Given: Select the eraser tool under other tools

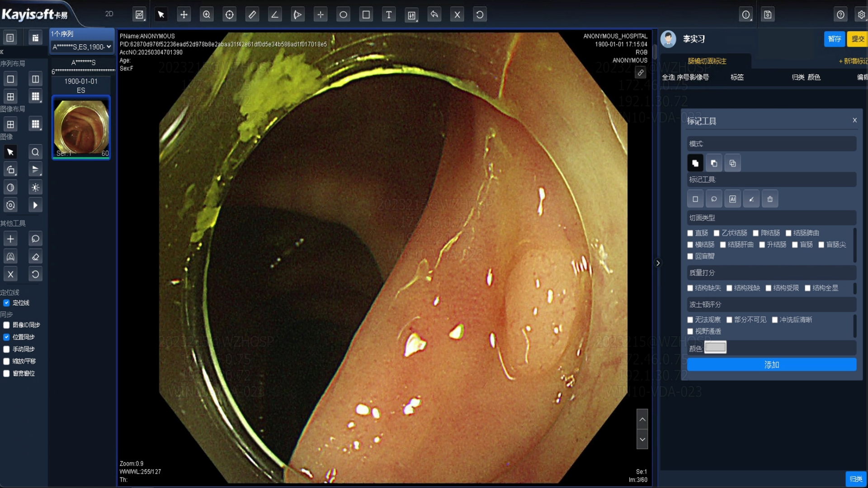Looking at the screenshot, I should [35, 257].
